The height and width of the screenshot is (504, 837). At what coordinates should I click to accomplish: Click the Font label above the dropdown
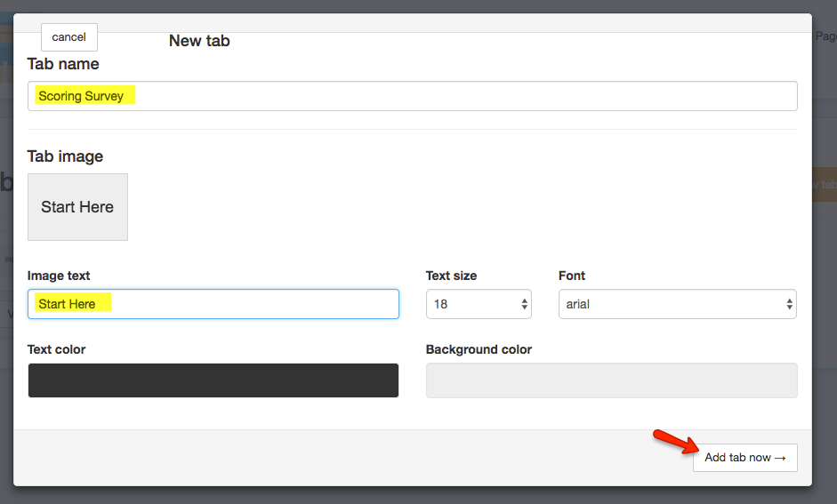(572, 276)
